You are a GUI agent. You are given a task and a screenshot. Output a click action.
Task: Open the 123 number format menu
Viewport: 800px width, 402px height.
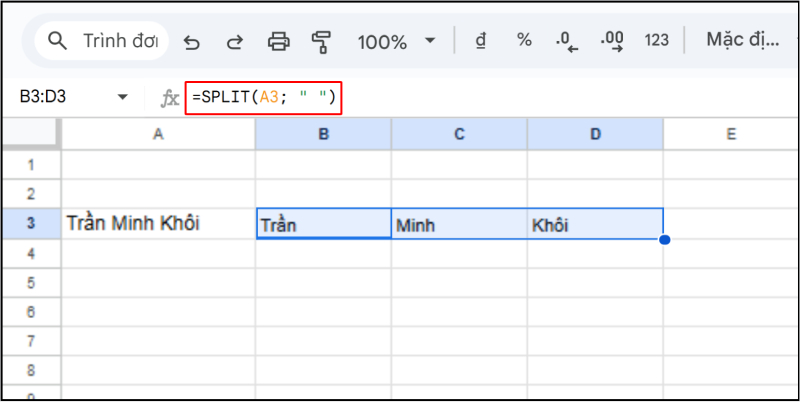(x=657, y=41)
